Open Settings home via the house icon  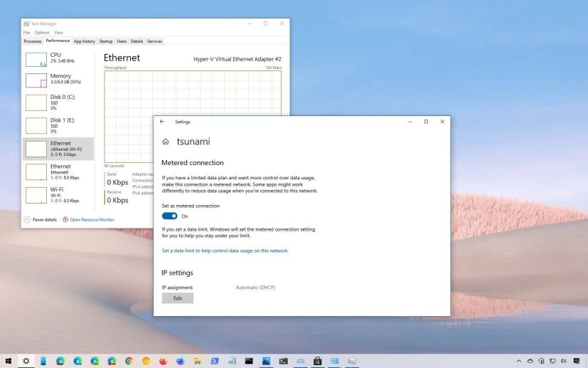click(166, 142)
